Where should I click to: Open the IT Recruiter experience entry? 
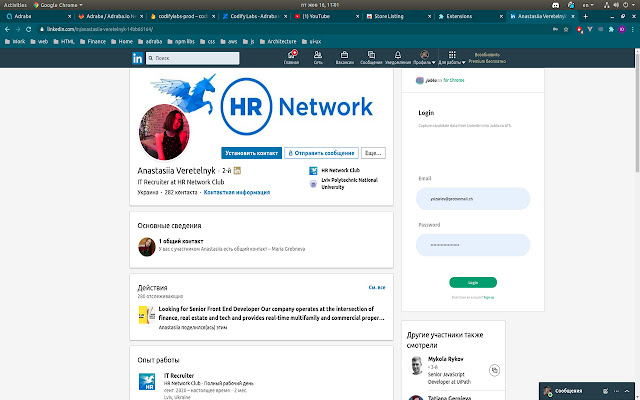pyautogui.click(x=179, y=376)
